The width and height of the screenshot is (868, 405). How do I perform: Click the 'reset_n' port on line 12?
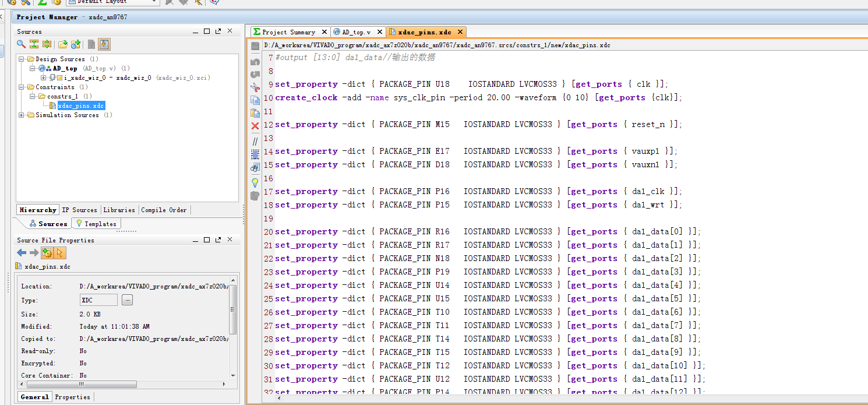click(x=650, y=124)
